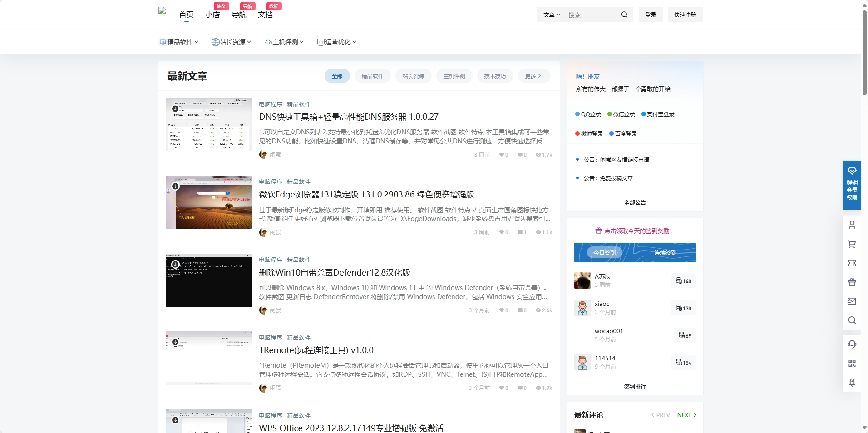Switch to 连续签到 tab
The image size is (868, 433).
pos(665,253)
